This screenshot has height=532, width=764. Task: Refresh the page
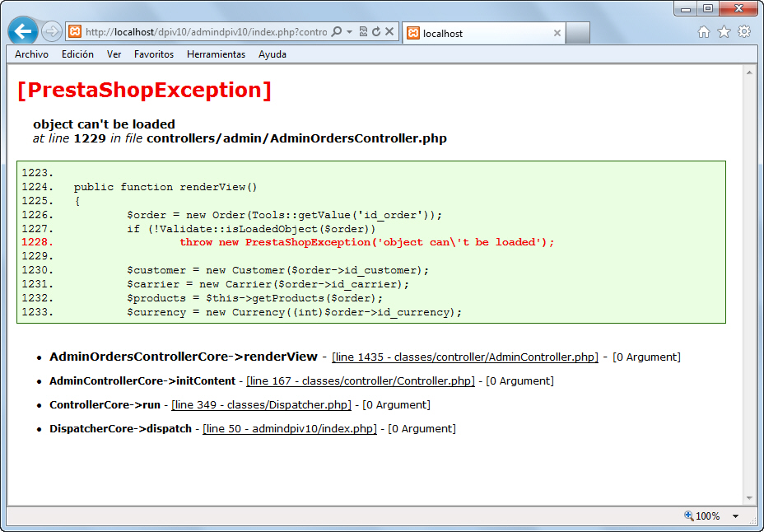[x=376, y=32]
